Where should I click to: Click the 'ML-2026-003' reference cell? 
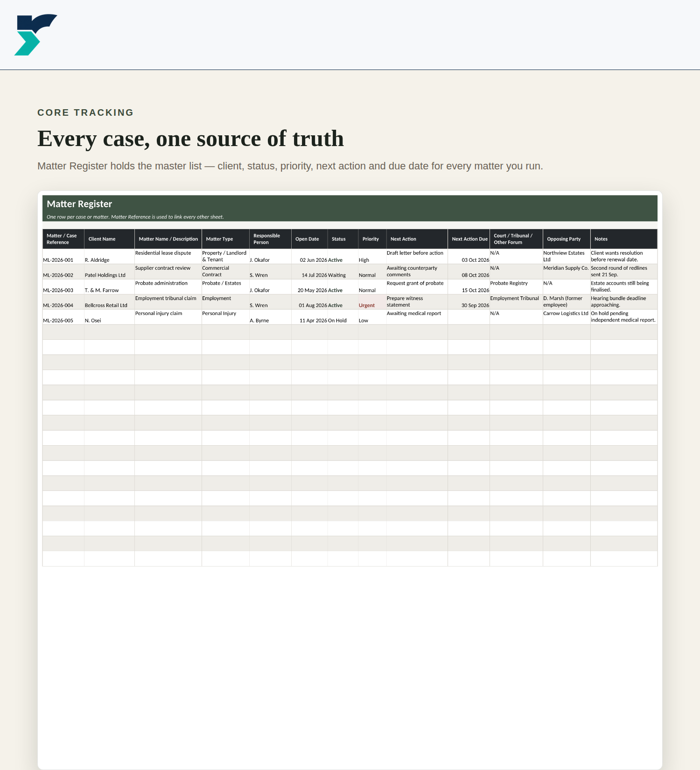(63, 287)
